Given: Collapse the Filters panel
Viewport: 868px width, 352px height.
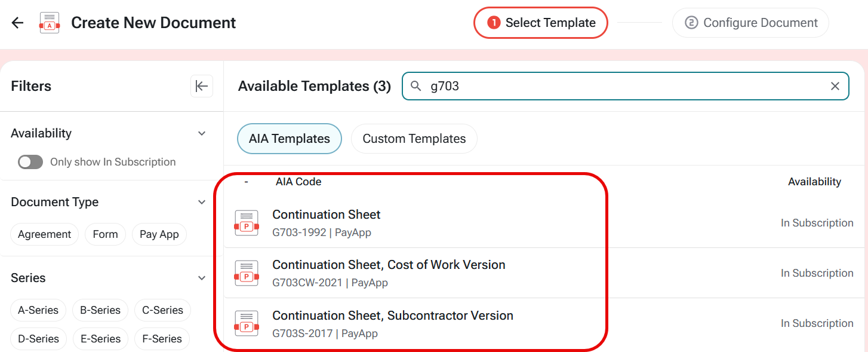Looking at the screenshot, I should coord(202,86).
